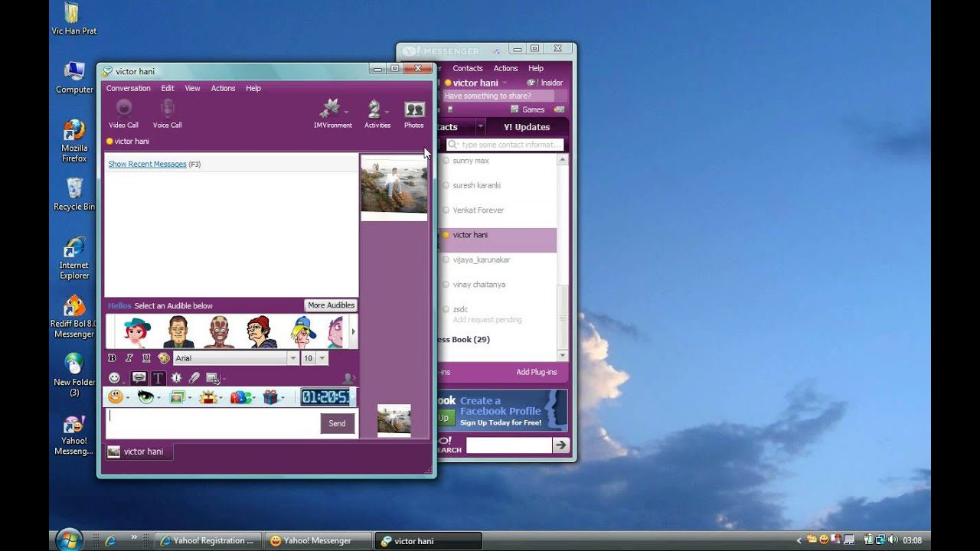Viewport: 980px width, 551px height.
Task: Start a Voice Call
Action: [x=167, y=113]
